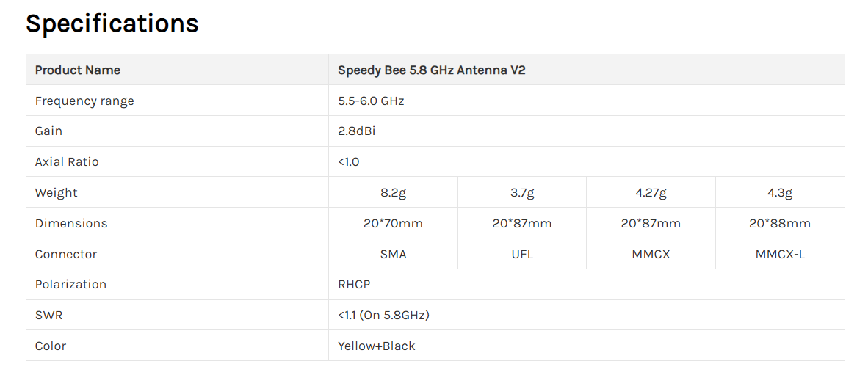Select the 4.27g weight cell
The height and width of the screenshot is (386, 868).
[651, 192]
